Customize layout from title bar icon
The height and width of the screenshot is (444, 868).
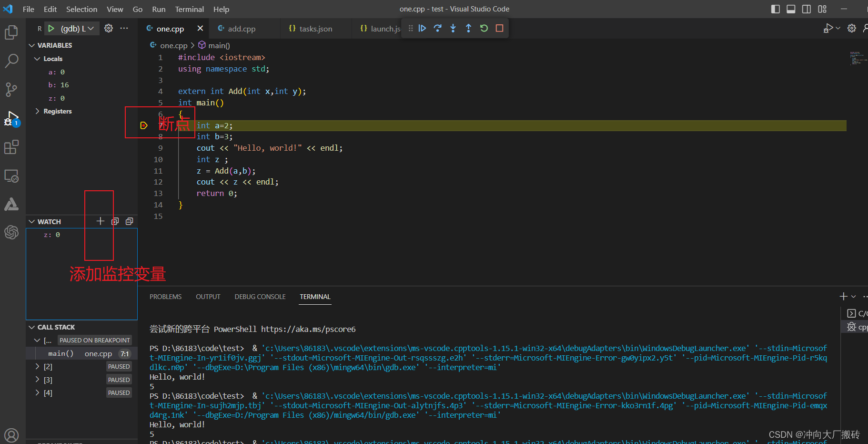tap(822, 9)
